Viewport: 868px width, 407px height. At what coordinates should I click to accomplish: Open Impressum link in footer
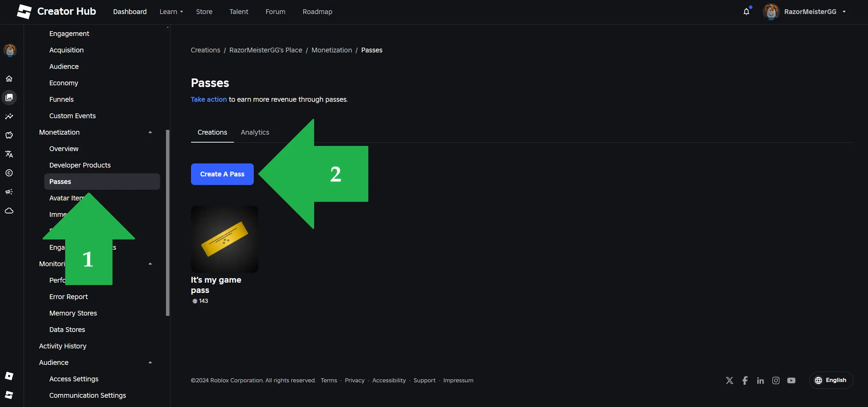458,380
